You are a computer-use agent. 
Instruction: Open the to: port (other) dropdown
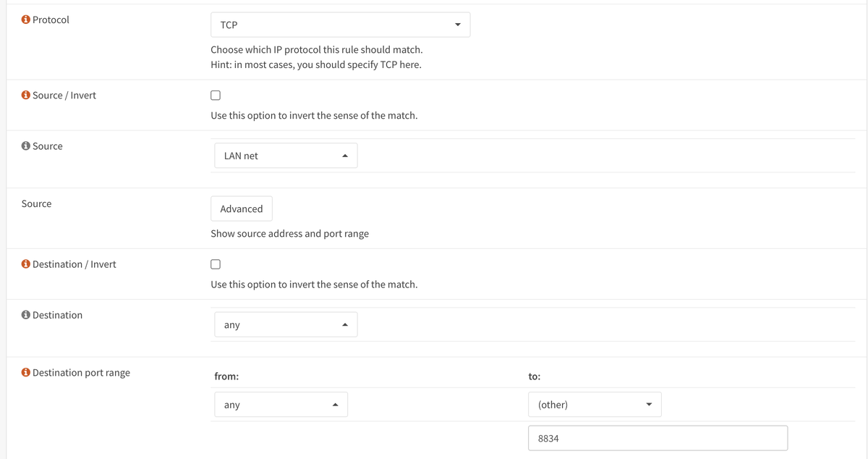595,405
